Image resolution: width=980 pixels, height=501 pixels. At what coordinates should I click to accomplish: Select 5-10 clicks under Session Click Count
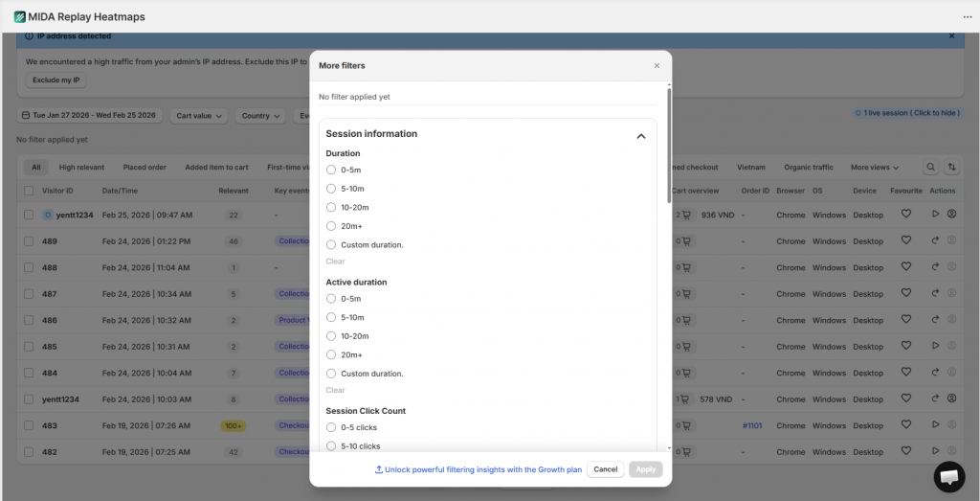(331, 446)
